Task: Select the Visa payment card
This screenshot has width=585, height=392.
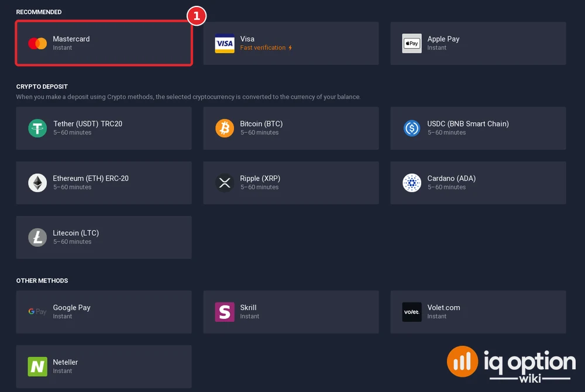Action: [291, 43]
